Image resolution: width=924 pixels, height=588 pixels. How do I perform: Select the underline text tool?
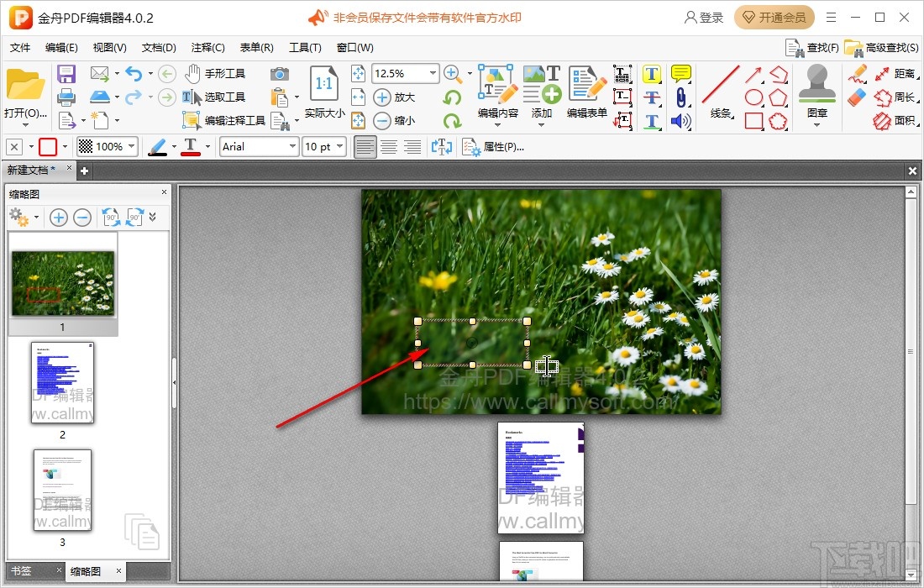[651, 121]
